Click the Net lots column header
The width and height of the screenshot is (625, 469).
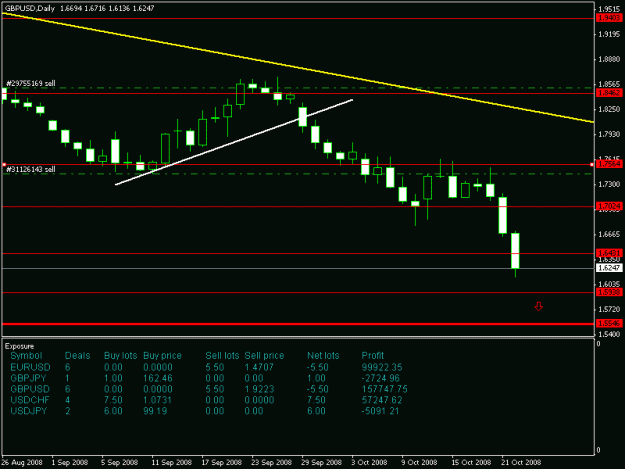(x=323, y=355)
